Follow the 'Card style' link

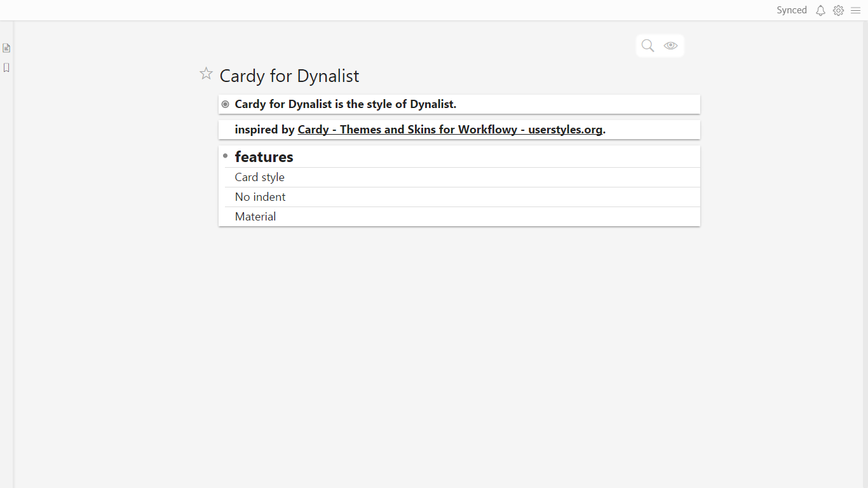pos(259,177)
